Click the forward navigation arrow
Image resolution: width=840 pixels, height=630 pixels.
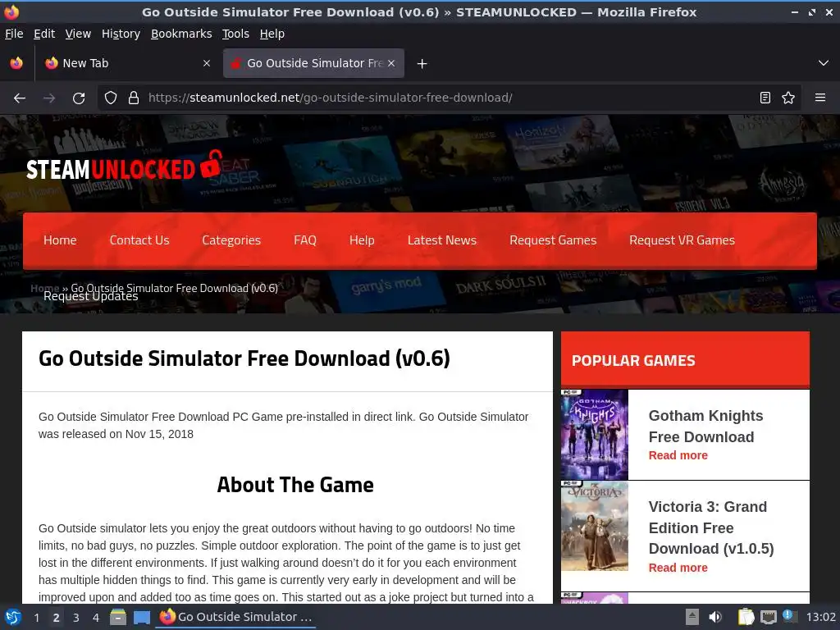[49, 98]
